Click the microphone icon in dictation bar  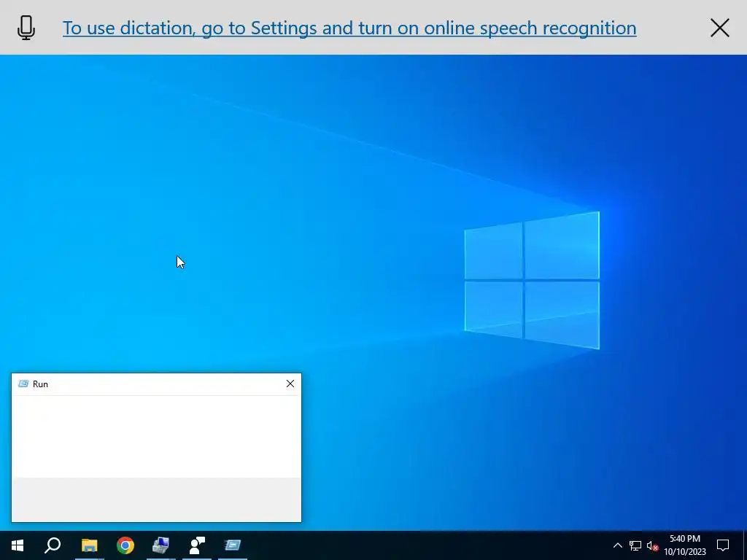(26, 28)
